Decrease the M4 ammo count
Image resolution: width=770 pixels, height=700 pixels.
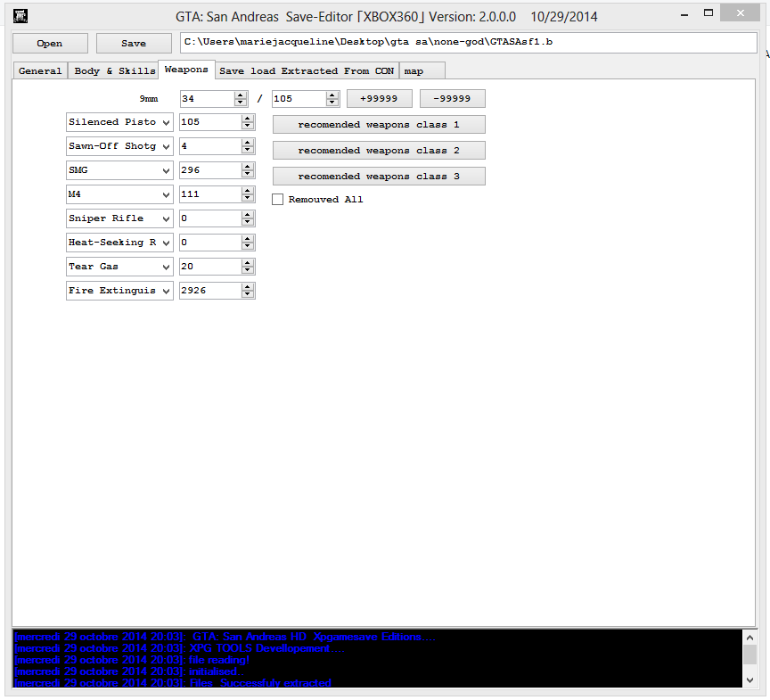coord(248,198)
